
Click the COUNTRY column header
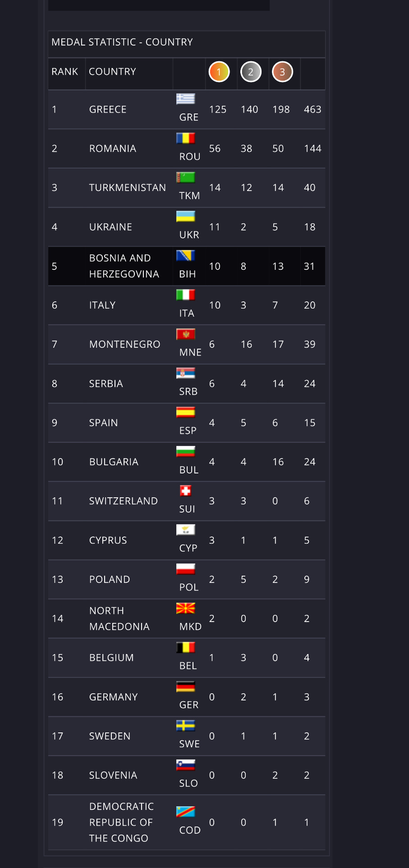pyautogui.click(x=112, y=72)
